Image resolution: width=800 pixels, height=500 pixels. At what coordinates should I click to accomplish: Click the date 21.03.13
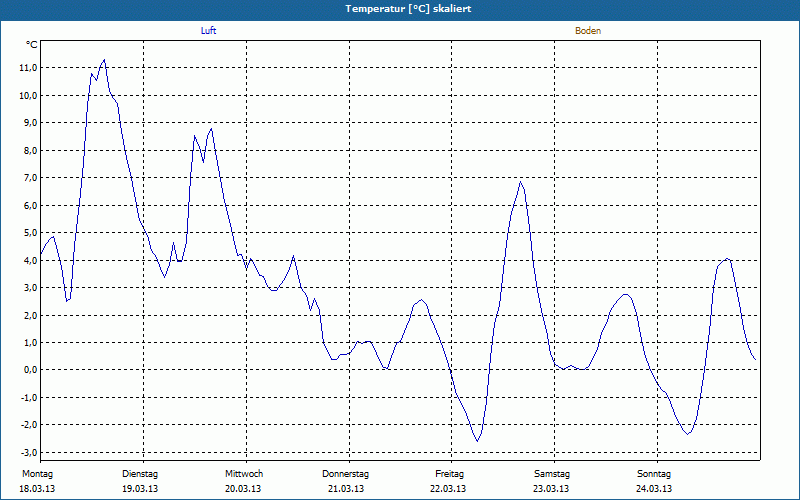click(x=346, y=489)
